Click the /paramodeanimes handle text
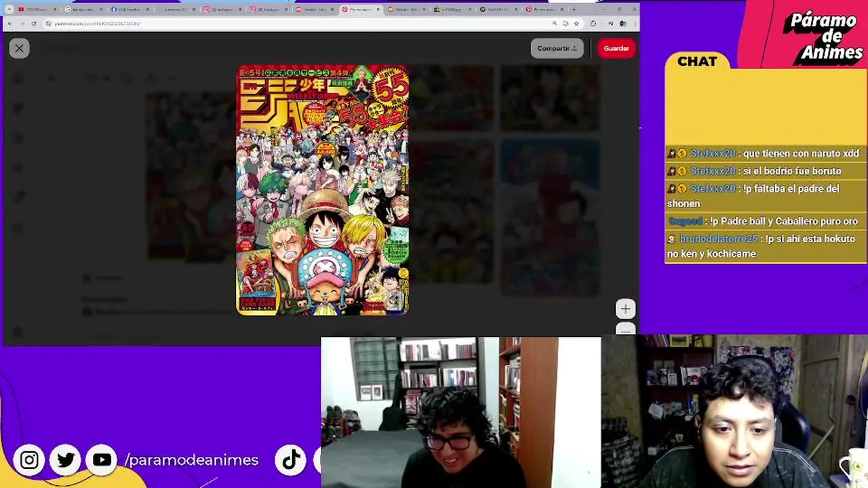This screenshot has height=488, width=868. click(191, 460)
